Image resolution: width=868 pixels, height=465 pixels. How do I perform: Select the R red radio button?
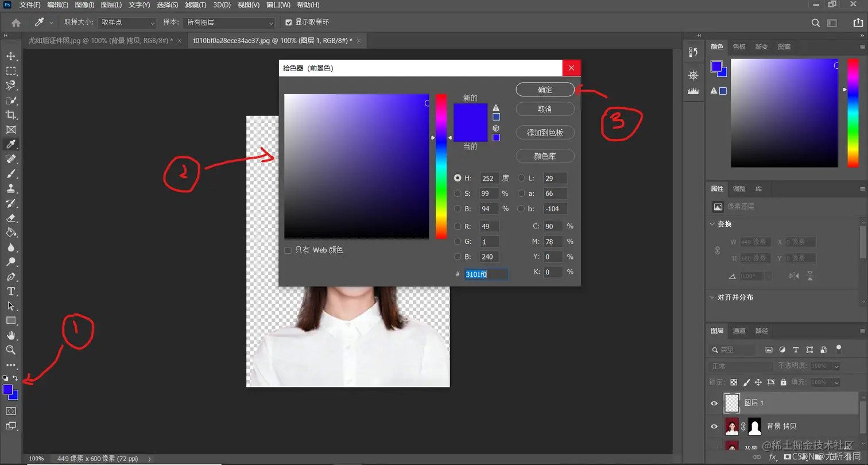458,226
